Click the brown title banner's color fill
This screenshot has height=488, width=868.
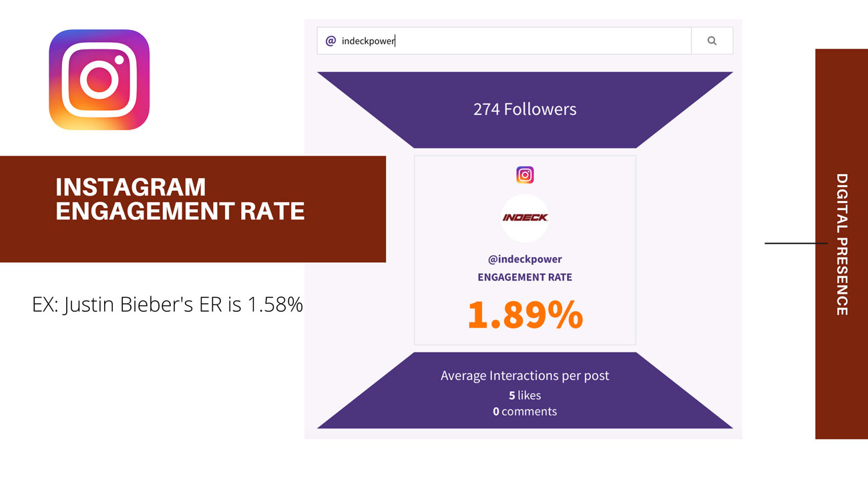(347, 240)
